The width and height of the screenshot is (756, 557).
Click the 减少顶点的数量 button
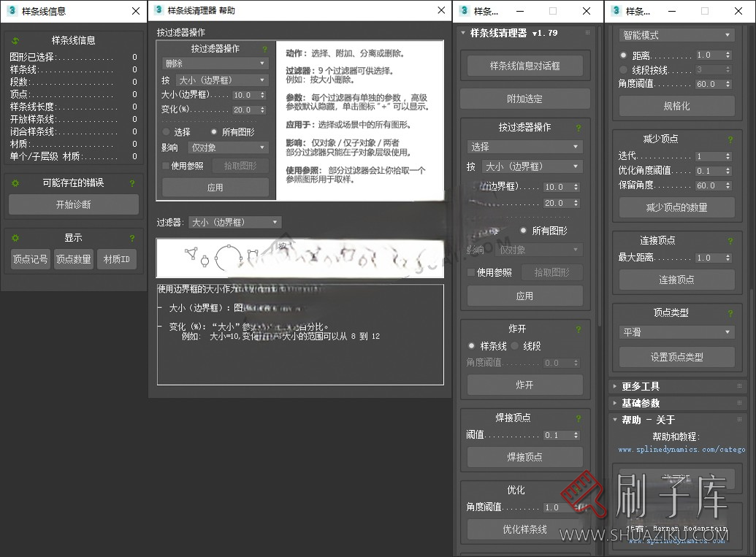point(676,207)
